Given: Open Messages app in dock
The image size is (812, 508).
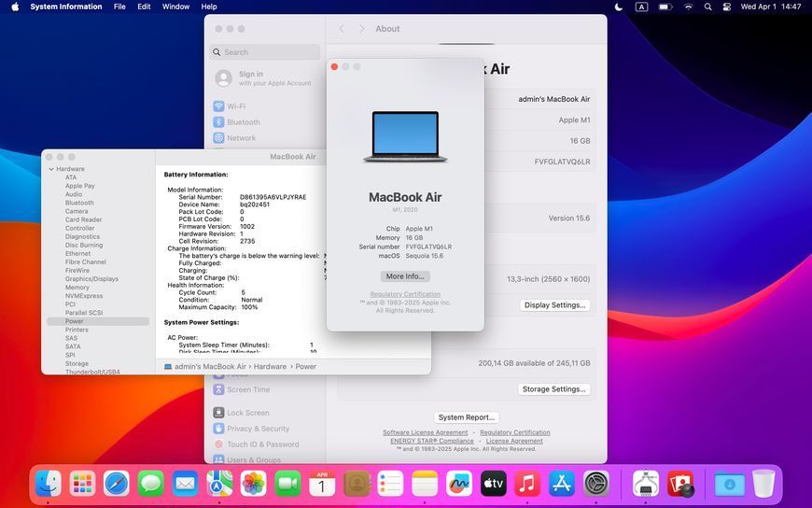Looking at the screenshot, I should 150,484.
